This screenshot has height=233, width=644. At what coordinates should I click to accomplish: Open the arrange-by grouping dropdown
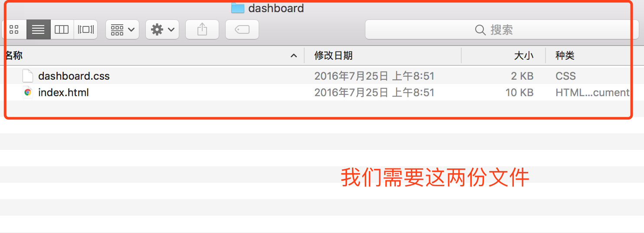[x=122, y=29]
